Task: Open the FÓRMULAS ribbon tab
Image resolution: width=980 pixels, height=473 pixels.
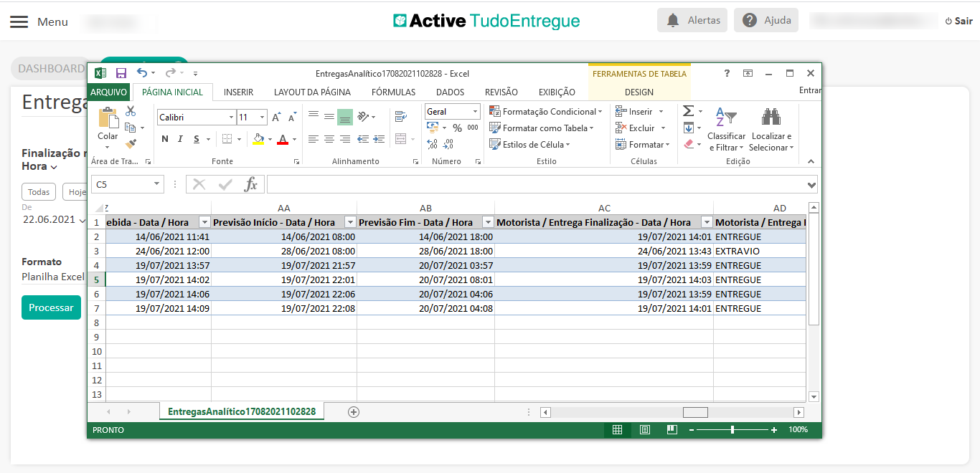Action: click(393, 92)
